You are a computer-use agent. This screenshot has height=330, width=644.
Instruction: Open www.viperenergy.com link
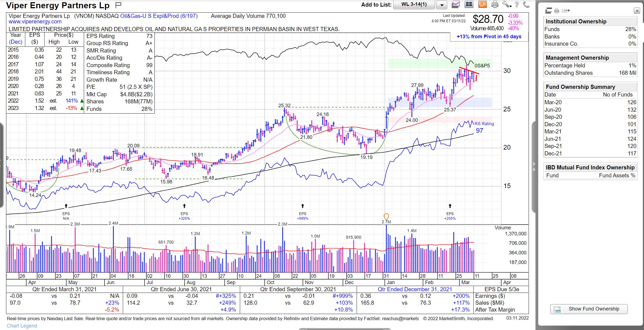click(x=35, y=21)
